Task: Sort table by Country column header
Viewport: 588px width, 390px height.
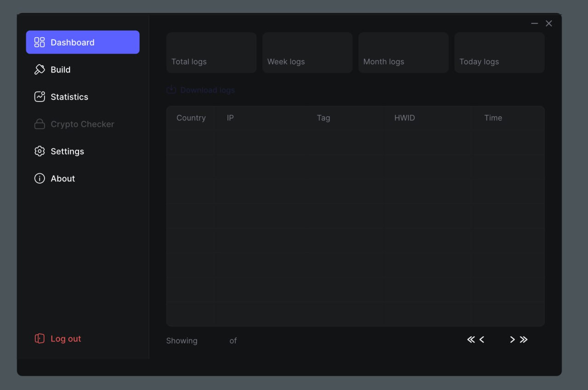Action: point(191,118)
